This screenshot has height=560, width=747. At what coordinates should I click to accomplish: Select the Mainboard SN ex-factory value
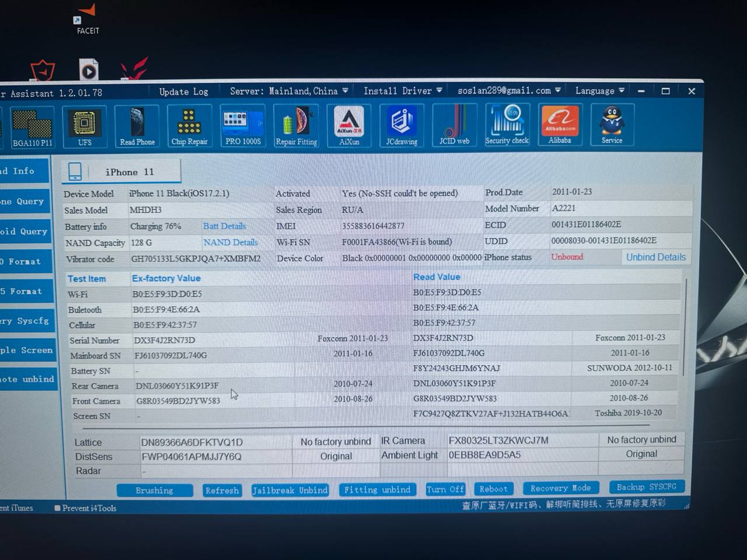[170, 355]
